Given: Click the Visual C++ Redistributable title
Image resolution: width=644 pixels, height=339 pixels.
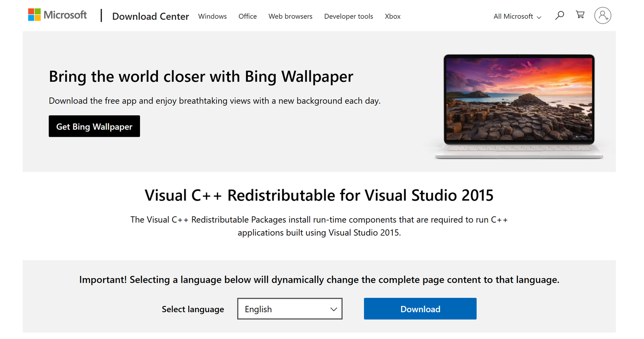Looking at the screenshot, I should [319, 195].
